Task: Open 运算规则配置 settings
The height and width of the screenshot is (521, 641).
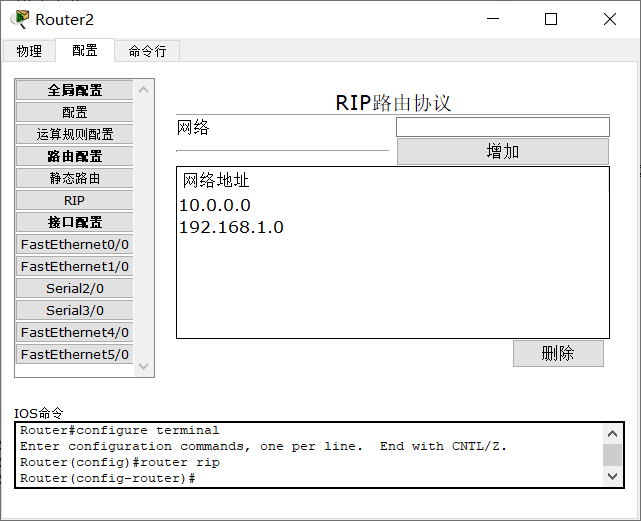Action: (x=75, y=134)
